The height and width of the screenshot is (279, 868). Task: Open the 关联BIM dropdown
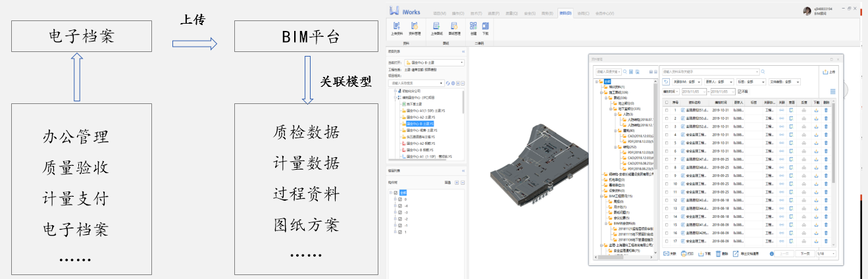click(x=687, y=82)
